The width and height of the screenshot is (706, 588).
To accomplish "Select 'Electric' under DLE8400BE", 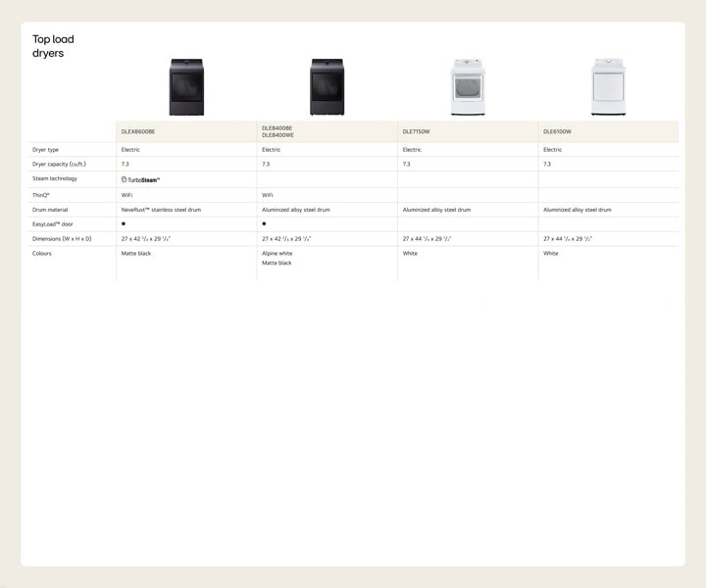I will pyautogui.click(x=271, y=150).
